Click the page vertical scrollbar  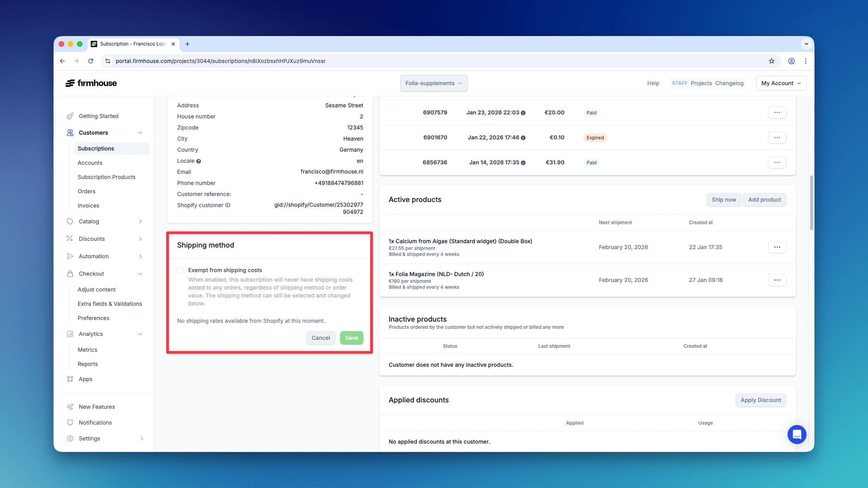click(811, 202)
